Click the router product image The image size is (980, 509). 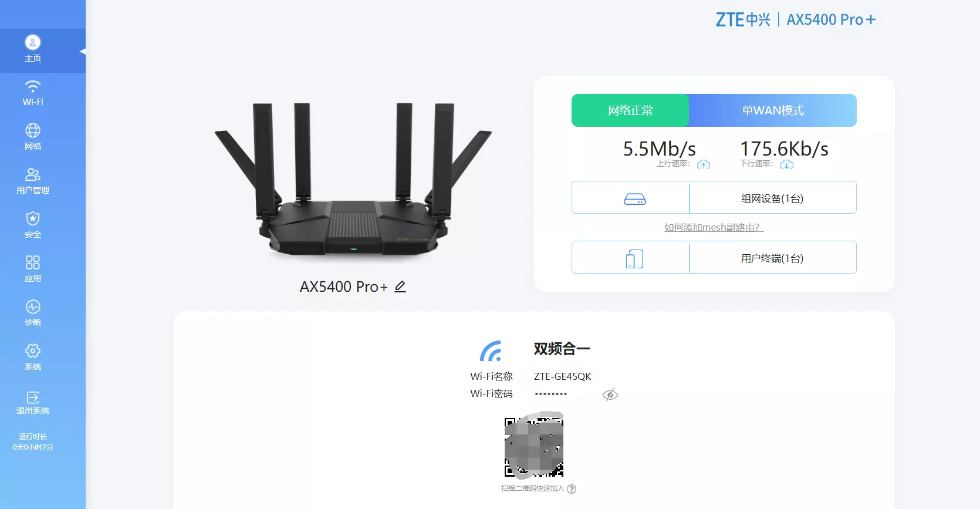[x=353, y=179]
